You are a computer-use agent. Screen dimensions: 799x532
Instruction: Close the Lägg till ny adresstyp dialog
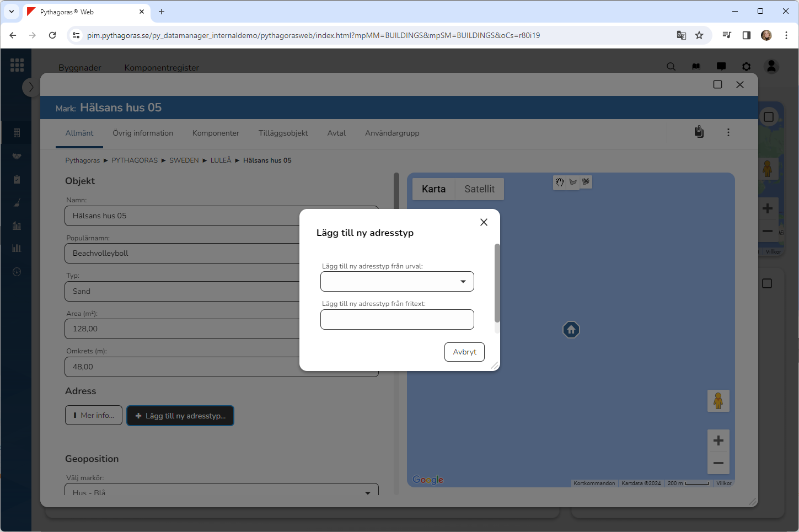tap(484, 222)
